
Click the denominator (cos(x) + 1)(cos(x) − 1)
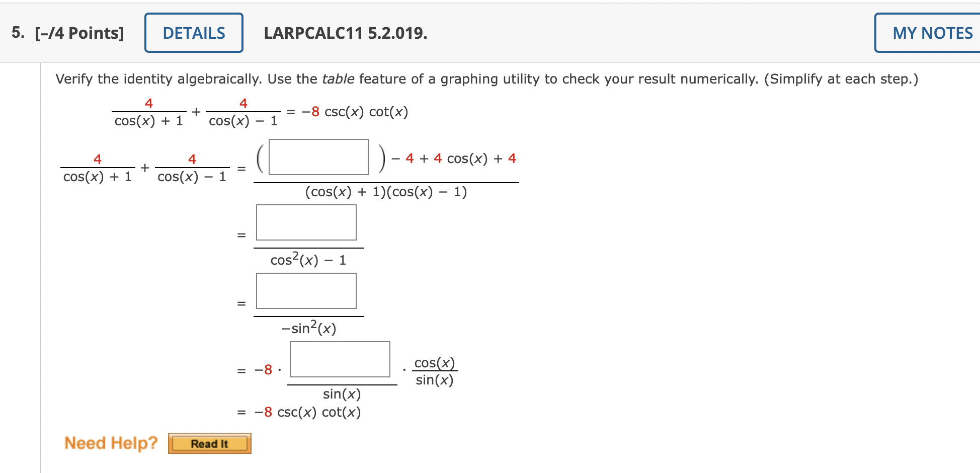coord(386,192)
